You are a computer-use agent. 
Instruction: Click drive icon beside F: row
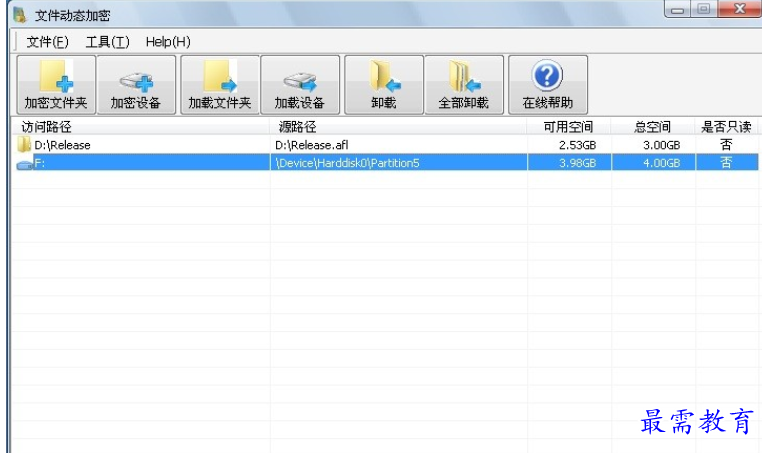(24, 164)
